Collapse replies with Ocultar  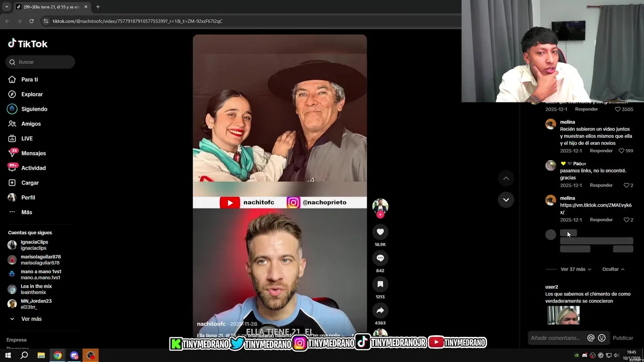[x=613, y=269]
